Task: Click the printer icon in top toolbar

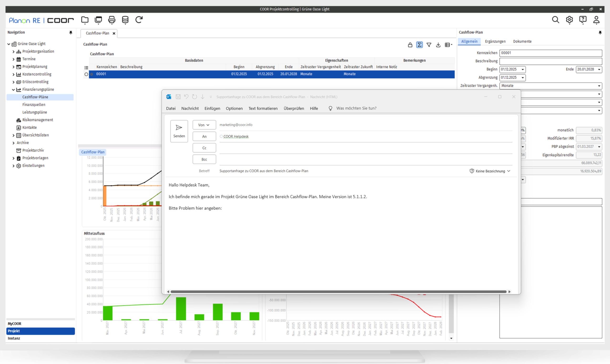Action: point(112,20)
